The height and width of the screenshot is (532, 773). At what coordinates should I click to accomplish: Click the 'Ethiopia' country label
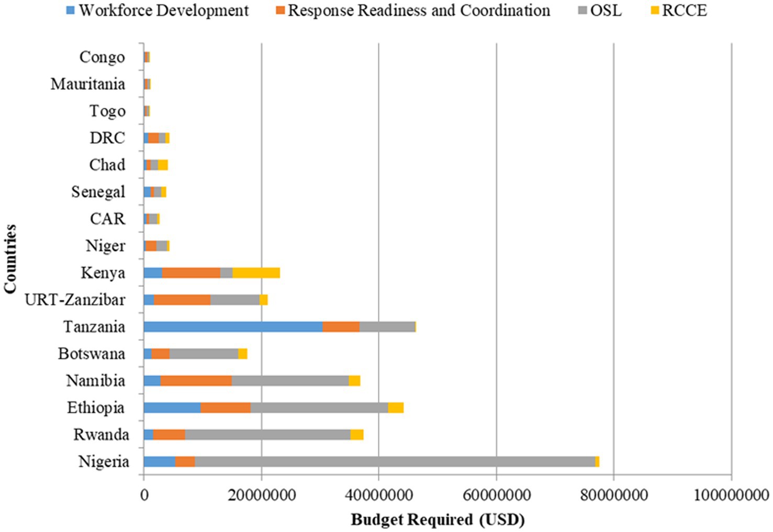[96, 408]
